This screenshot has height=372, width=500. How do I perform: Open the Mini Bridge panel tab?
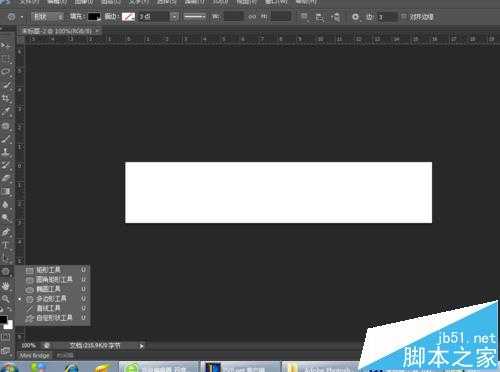coord(35,356)
